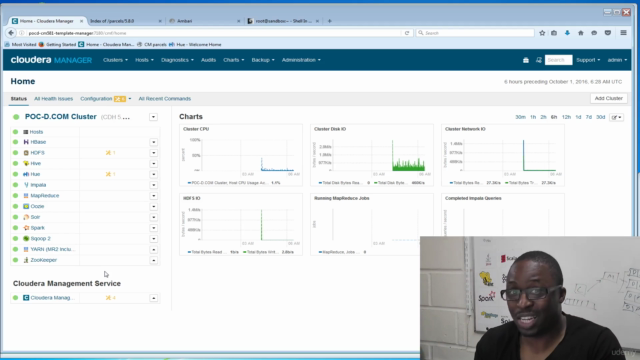The height and width of the screenshot is (360, 640).
Task: Set chart time range to 30d
Action: point(600,117)
